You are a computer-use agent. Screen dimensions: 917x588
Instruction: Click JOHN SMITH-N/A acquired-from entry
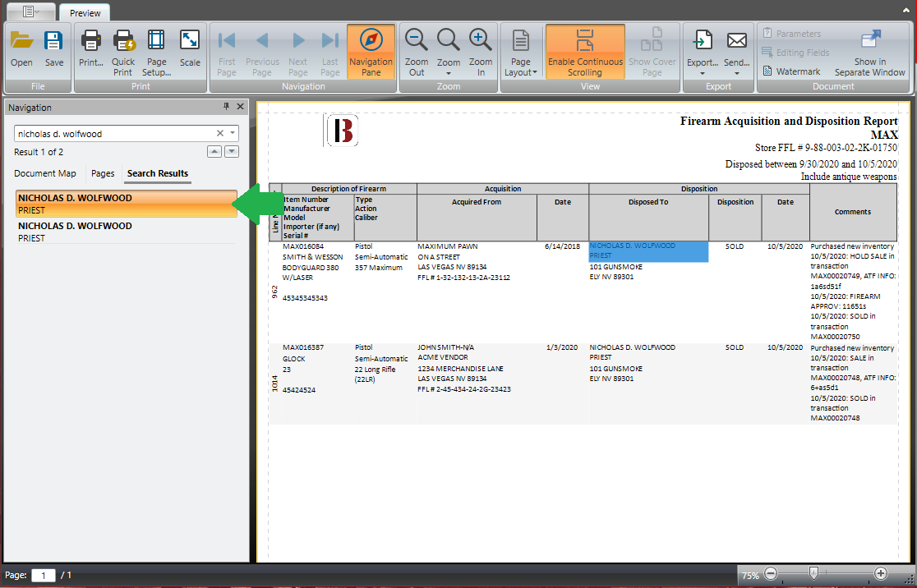click(445, 347)
